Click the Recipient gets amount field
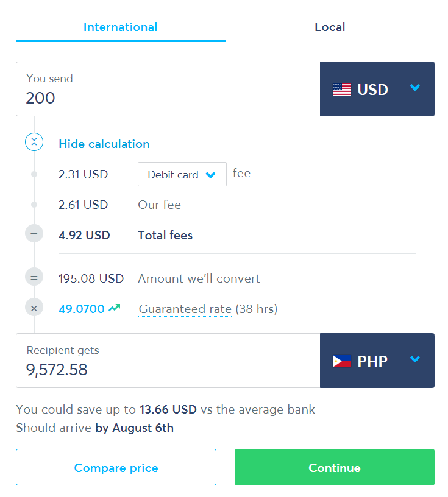This screenshot has height=497, width=448. 168,361
